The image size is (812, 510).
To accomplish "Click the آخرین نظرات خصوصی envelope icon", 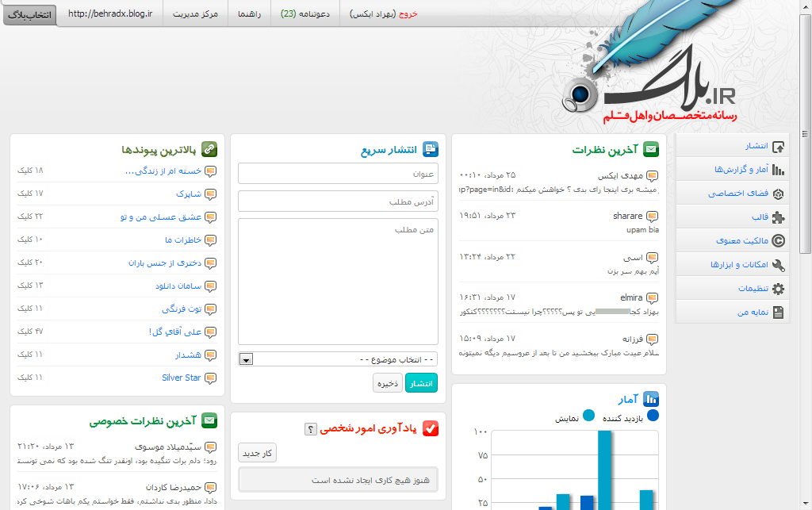I will [x=209, y=420].
